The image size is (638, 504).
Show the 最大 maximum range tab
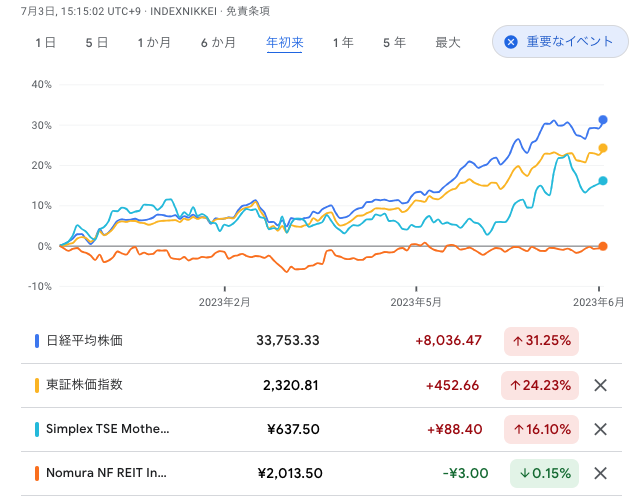[448, 42]
